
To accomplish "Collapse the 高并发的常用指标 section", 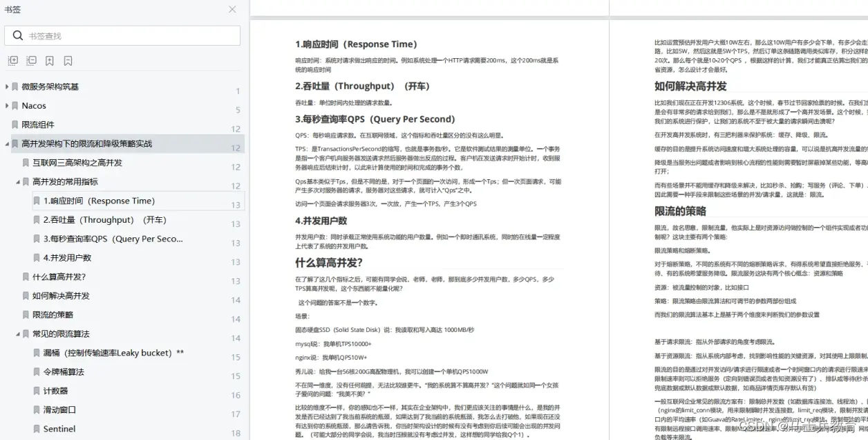I will pyautogui.click(x=18, y=182).
